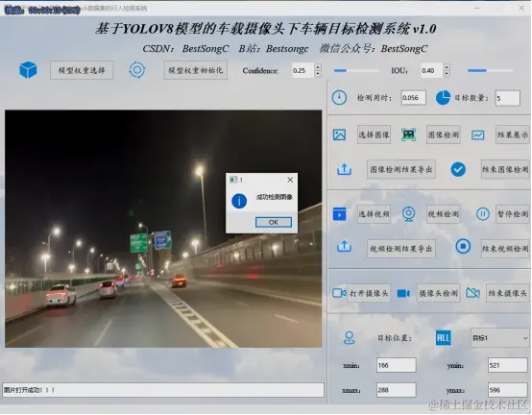Click the 图像检测结果导出 button
This screenshot has width=532, height=415.
401,169
